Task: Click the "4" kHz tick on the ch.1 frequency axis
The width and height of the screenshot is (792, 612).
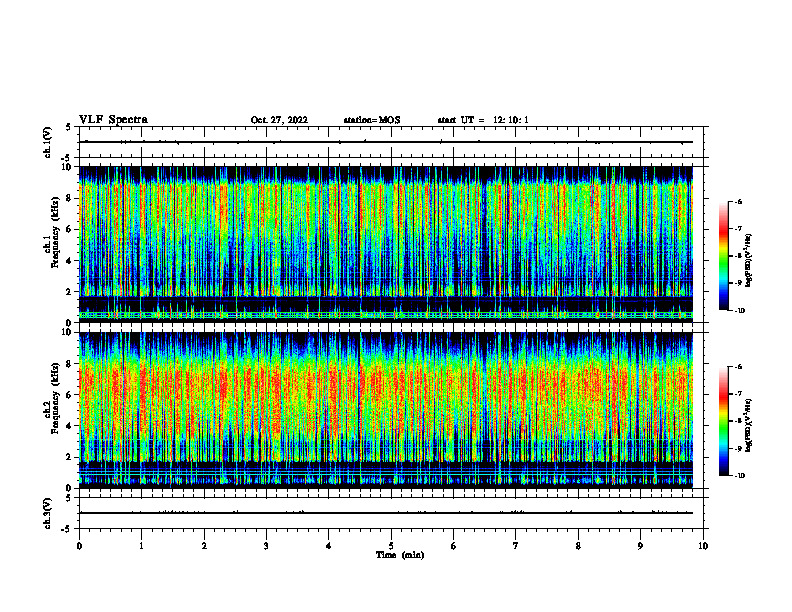Action: (x=69, y=261)
